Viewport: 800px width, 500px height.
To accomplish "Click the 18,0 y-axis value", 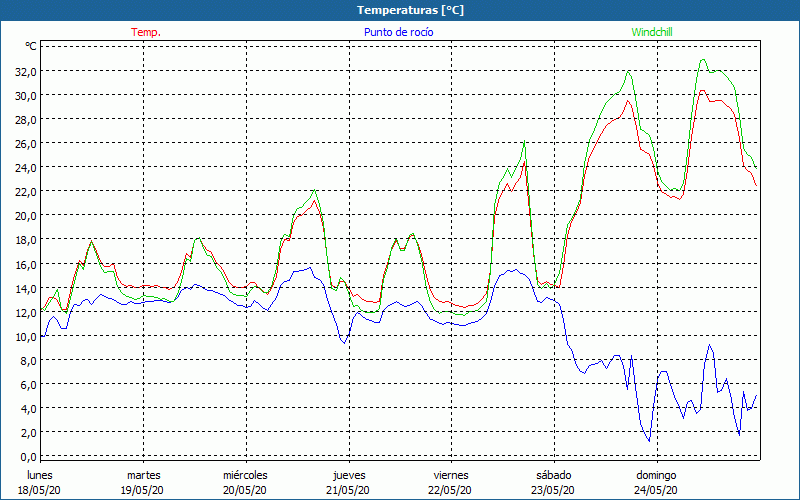I will [26, 239].
